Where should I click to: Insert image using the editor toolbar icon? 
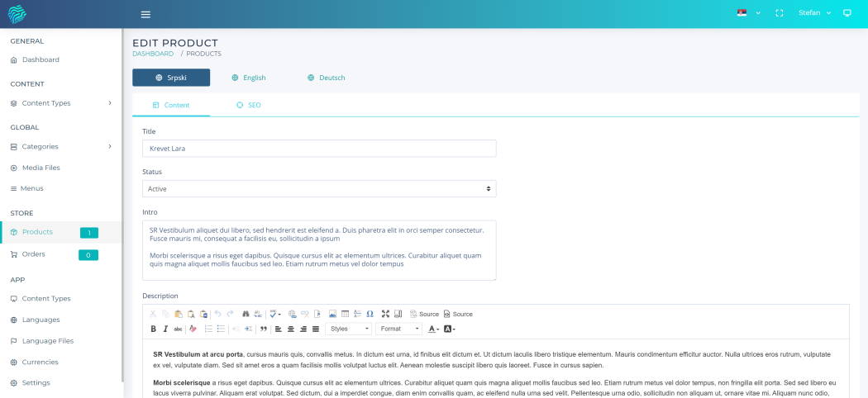(332, 314)
